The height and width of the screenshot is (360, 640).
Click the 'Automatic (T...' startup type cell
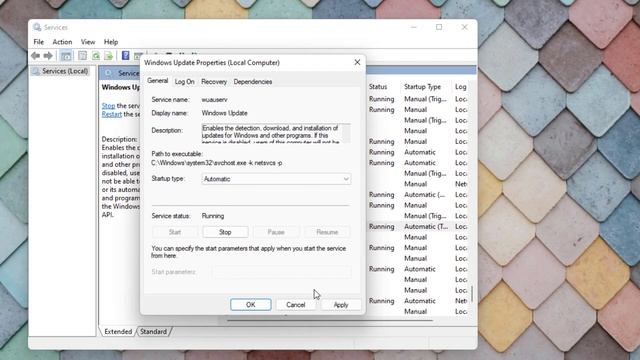click(426, 227)
